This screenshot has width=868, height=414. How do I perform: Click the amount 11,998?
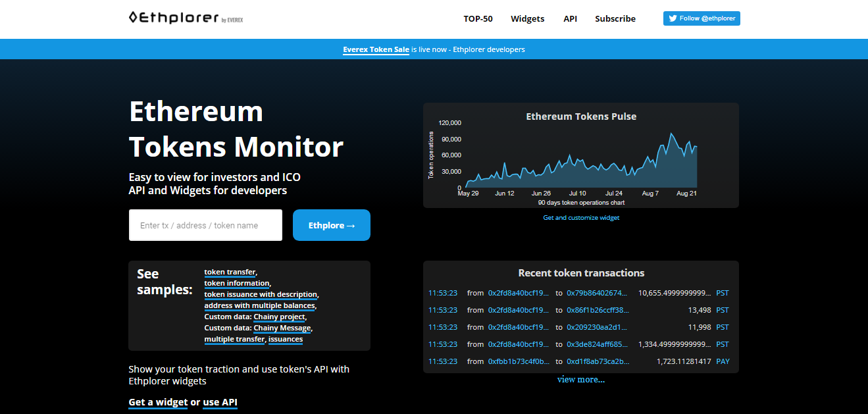click(700, 327)
